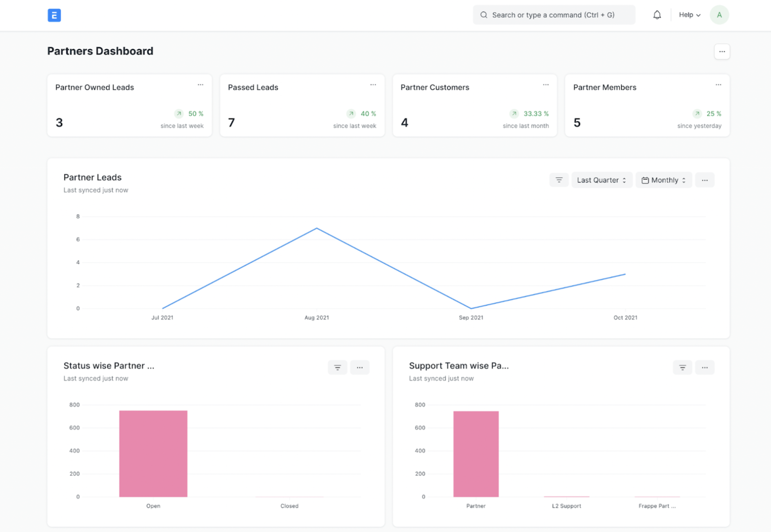
Task: Click the 25 % upward trend arrow icon
Action: coord(697,114)
